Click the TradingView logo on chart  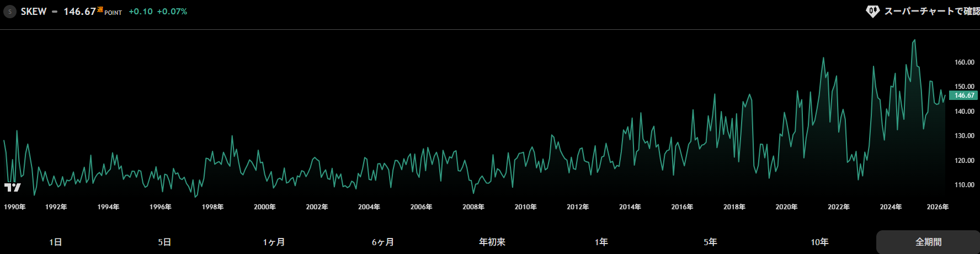(x=12, y=188)
